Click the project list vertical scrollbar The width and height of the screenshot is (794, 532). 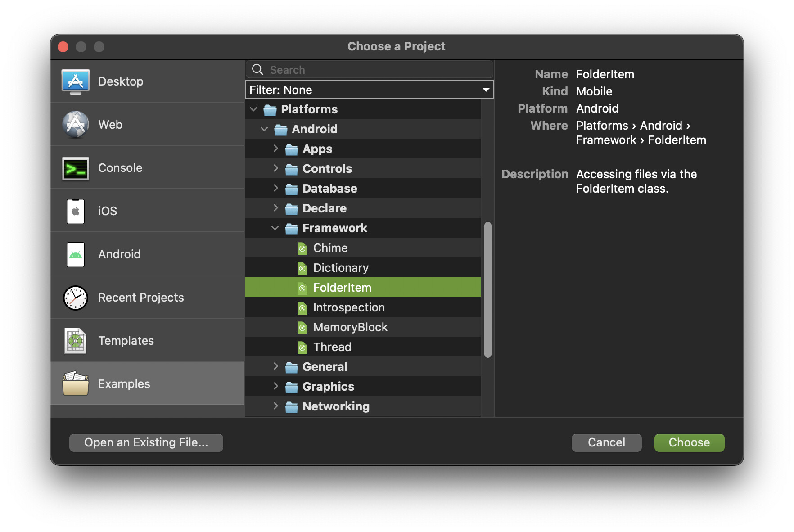click(x=488, y=290)
